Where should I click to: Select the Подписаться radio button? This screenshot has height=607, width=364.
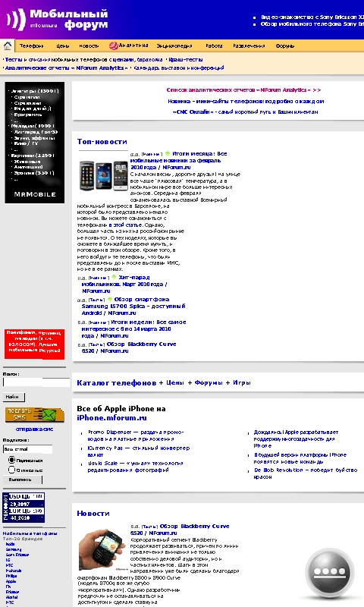click(11, 460)
